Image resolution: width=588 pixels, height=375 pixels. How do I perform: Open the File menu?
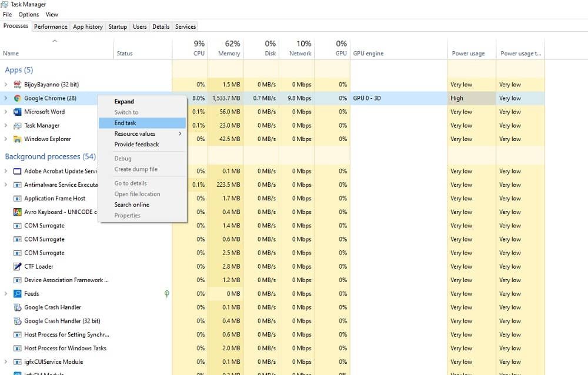click(x=8, y=14)
